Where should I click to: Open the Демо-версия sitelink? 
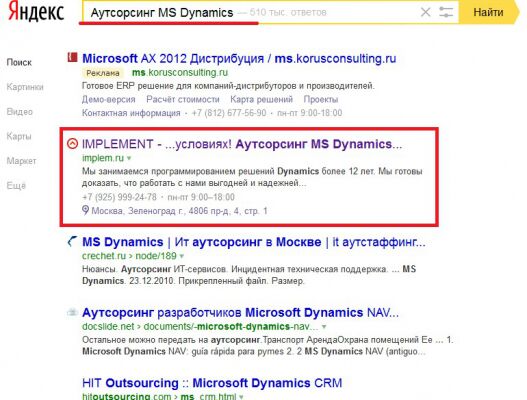coord(109,99)
